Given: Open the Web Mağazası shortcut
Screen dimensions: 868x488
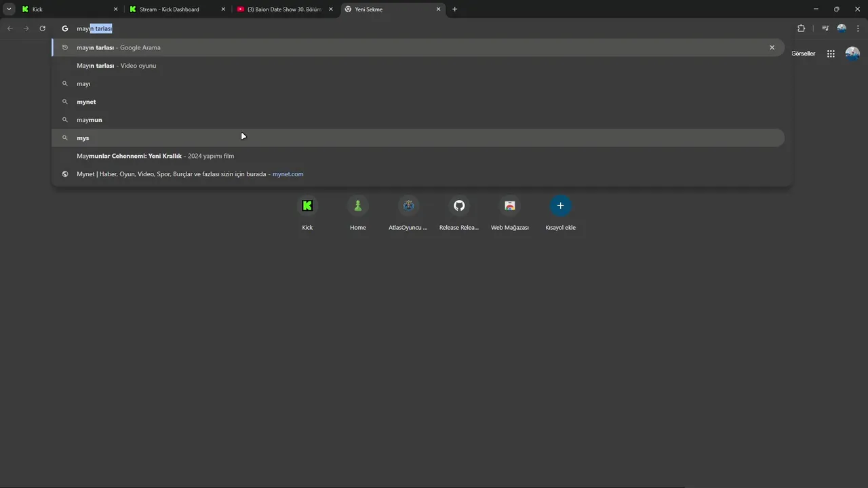Looking at the screenshot, I should (x=510, y=213).
